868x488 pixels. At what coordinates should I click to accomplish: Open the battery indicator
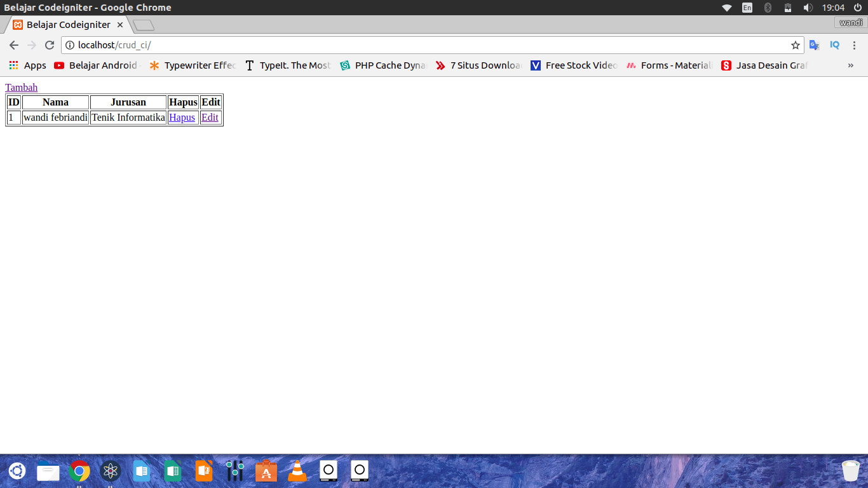(x=788, y=8)
